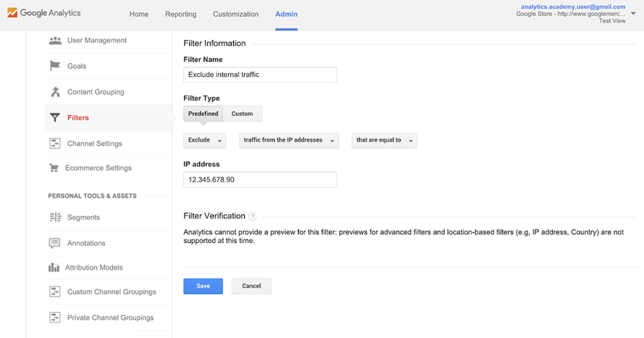
Task: Click the Filters funnel icon
Action: 55,118
